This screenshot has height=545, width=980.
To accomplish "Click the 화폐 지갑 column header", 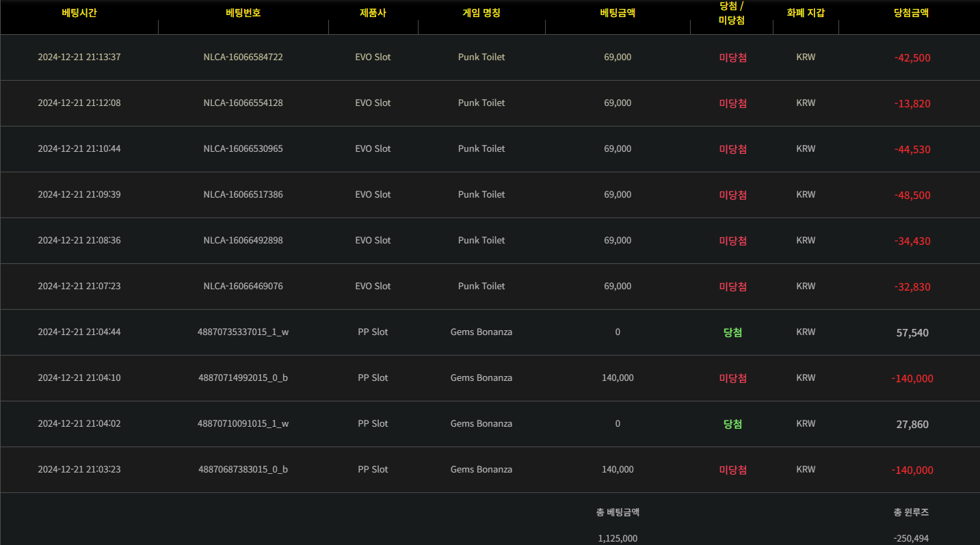I will tap(806, 12).
